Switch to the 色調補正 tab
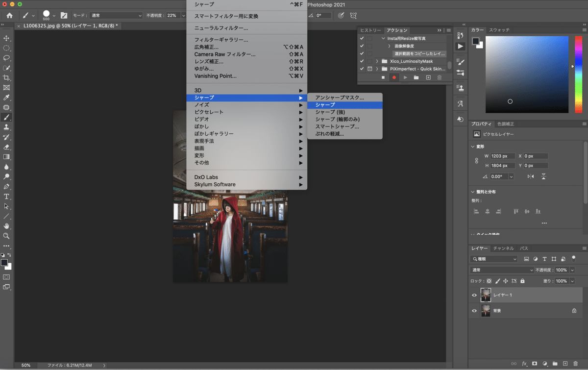This screenshot has width=588, height=370. [505, 124]
